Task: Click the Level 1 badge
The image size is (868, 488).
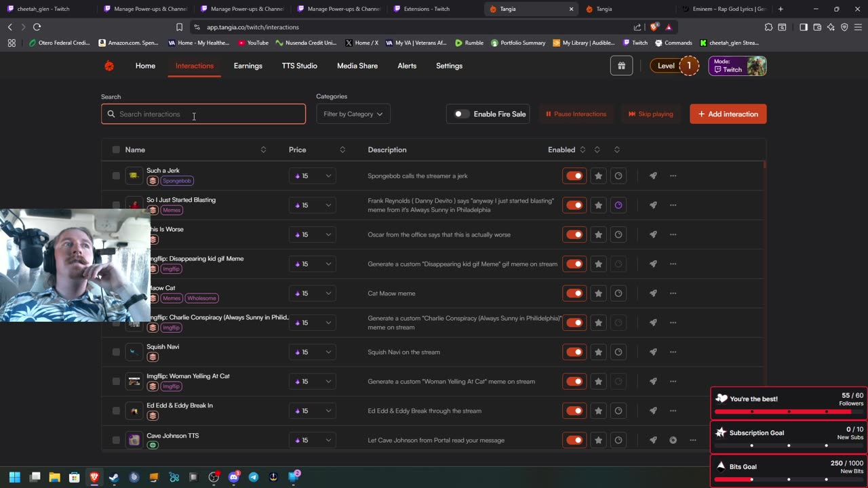Action: (x=674, y=66)
